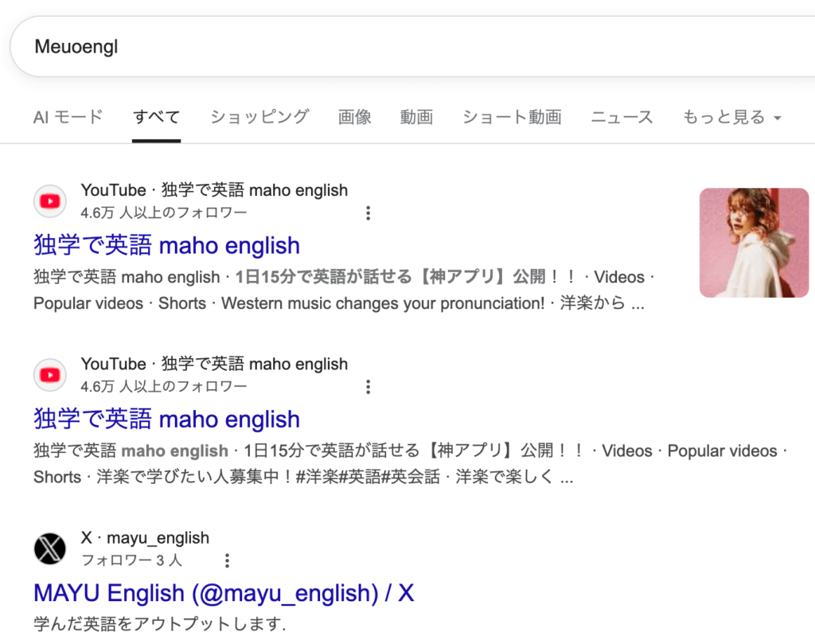Expand the もっと見る dropdown

731,117
